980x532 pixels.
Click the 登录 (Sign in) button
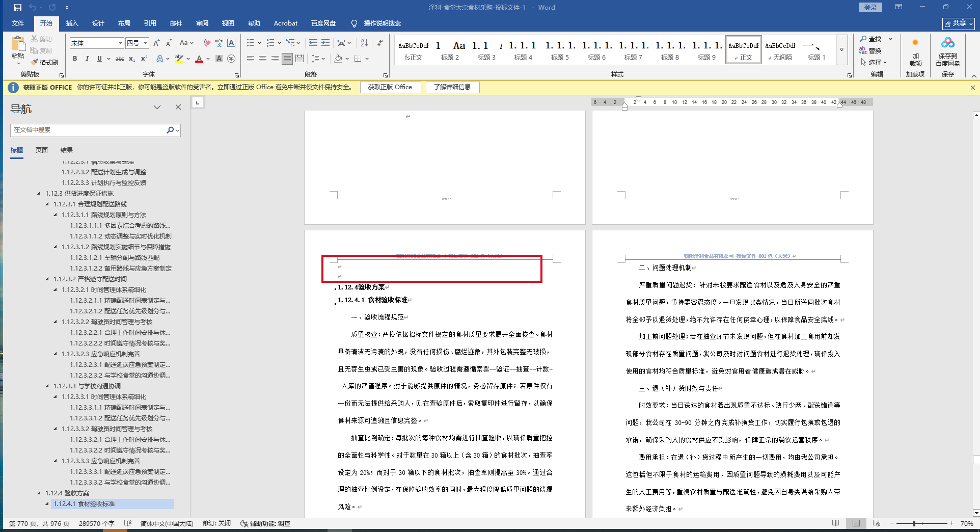[870, 7]
